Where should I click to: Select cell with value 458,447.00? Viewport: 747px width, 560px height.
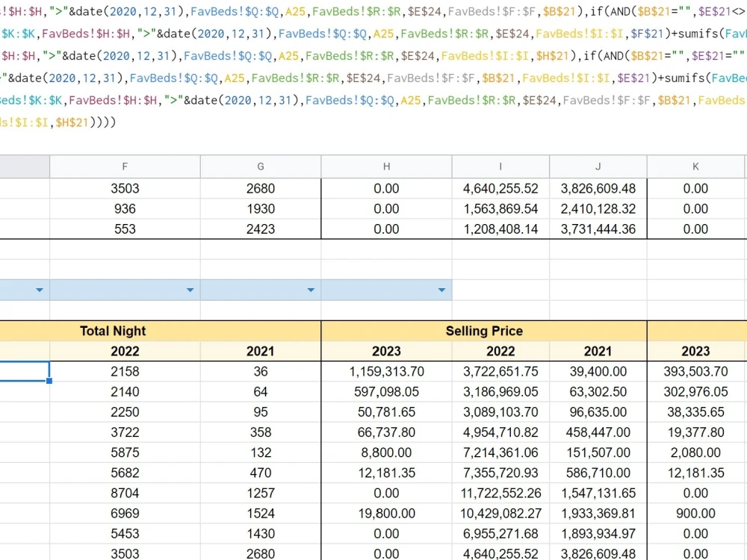[598, 432]
